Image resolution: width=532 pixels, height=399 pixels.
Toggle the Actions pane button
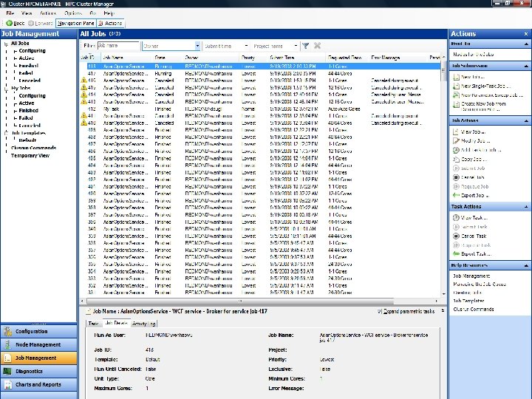pos(110,23)
